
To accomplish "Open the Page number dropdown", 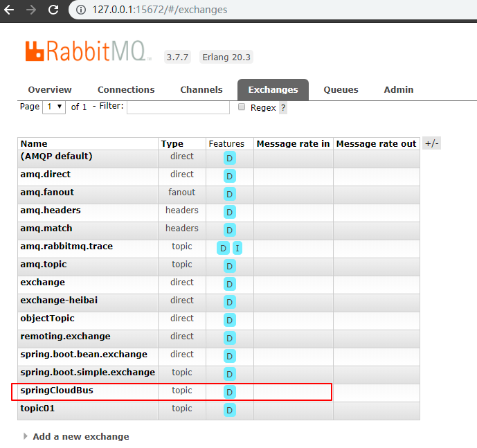I will [53, 107].
